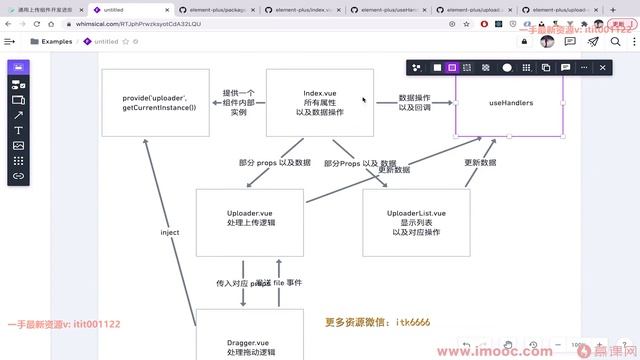This screenshot has height=360, width=640.
Task: Open the Examples folder breadcrumb
Action: coord(51,41)
